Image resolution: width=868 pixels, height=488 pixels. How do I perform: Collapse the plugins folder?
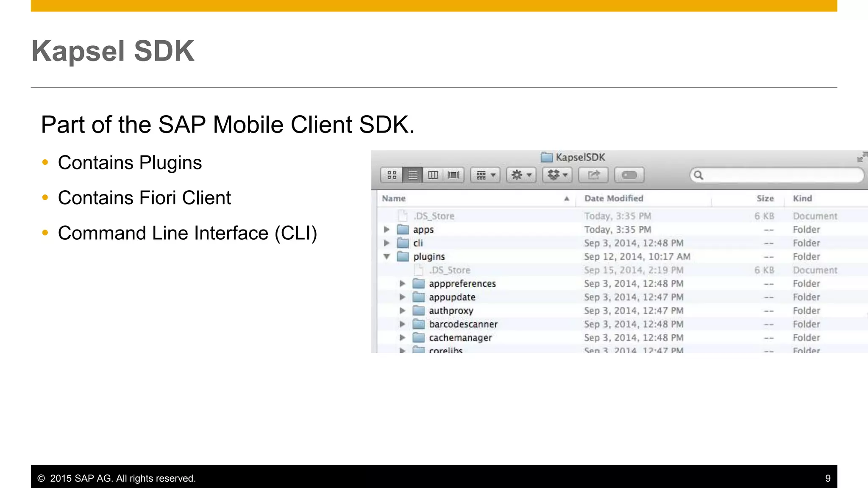(x=387, y=257)
